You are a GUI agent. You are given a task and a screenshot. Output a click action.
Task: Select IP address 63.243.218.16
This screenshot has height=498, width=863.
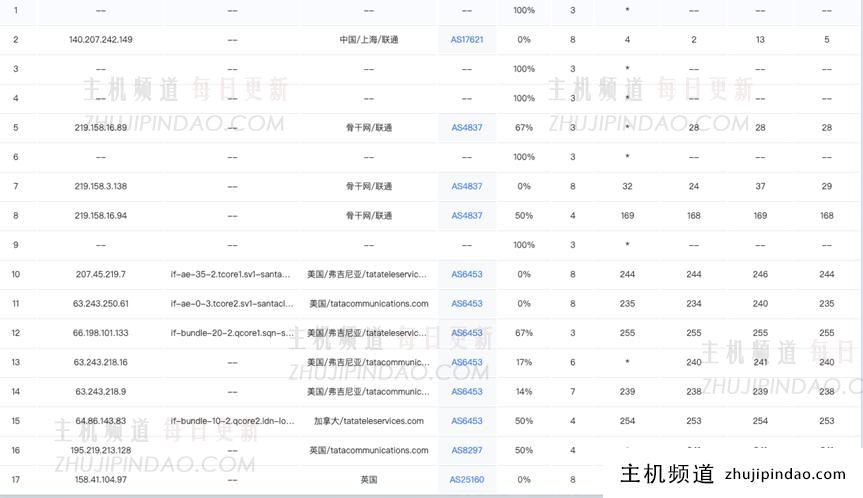pyautogui.click(x=101, y=362)
